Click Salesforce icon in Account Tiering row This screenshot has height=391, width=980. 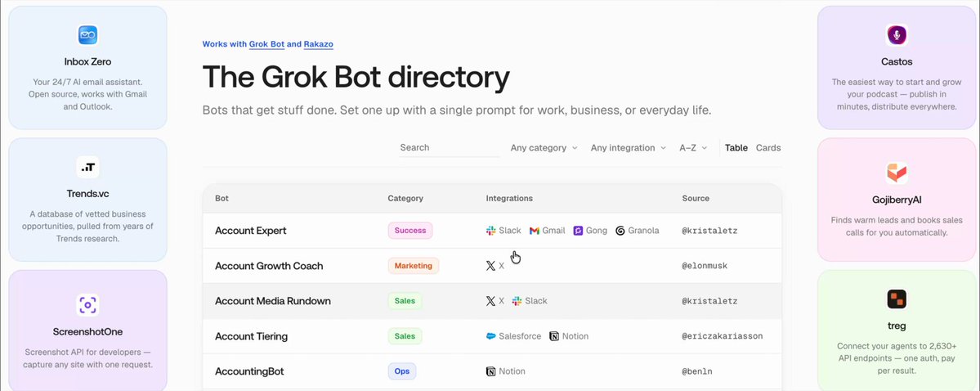(x=490, y=336)
